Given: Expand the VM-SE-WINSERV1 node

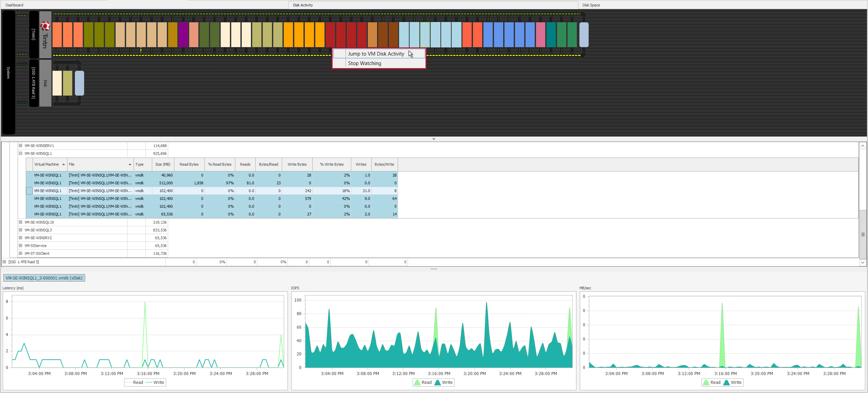Looking at the screenshot, I should (x=21, y=146).
